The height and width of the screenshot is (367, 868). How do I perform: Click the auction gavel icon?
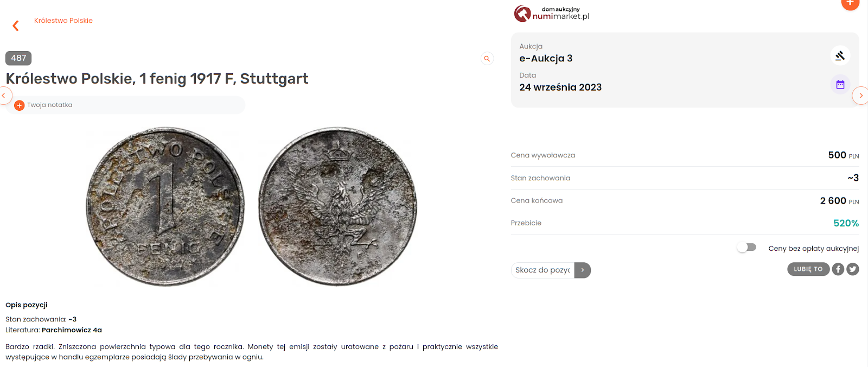(840, 55)
